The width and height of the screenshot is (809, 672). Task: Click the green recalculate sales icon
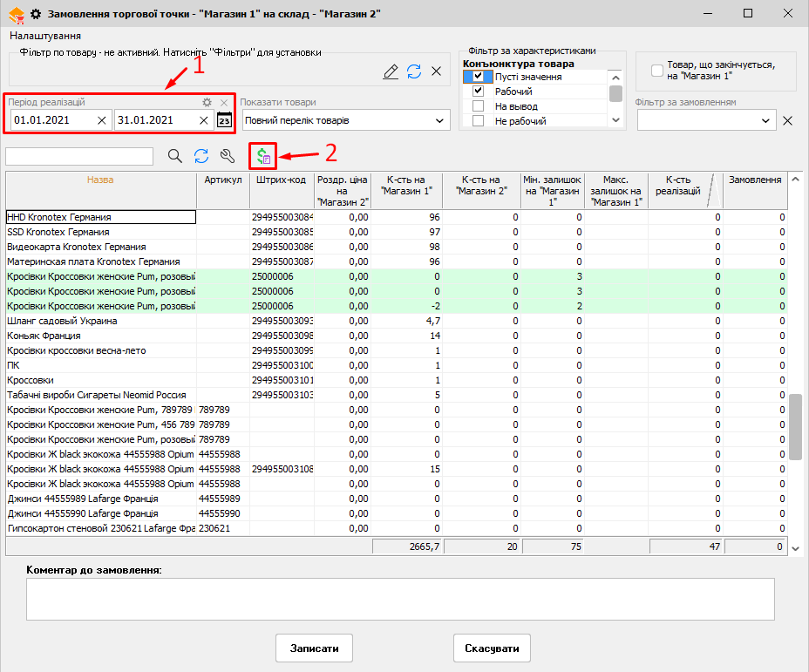262,156
